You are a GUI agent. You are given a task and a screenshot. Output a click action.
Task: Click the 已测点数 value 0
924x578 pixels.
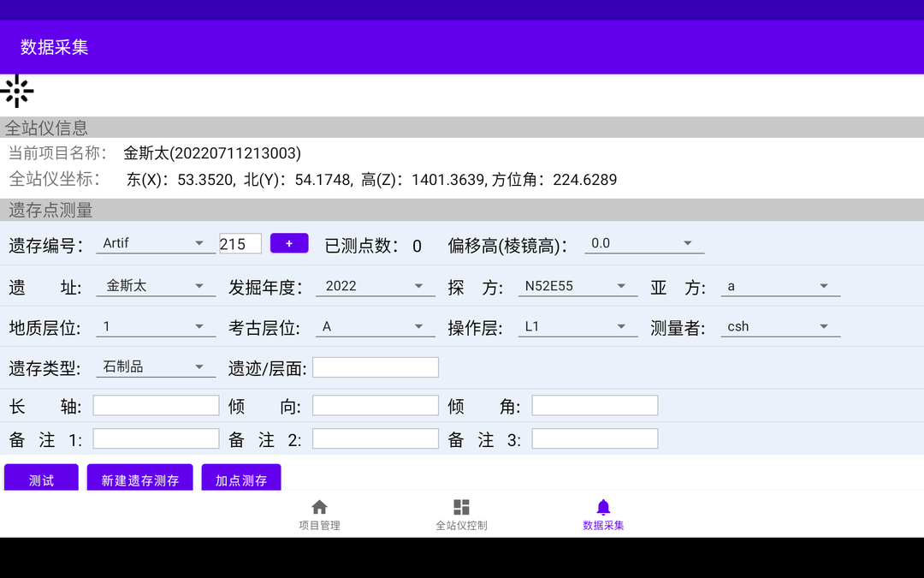point(418,246)
